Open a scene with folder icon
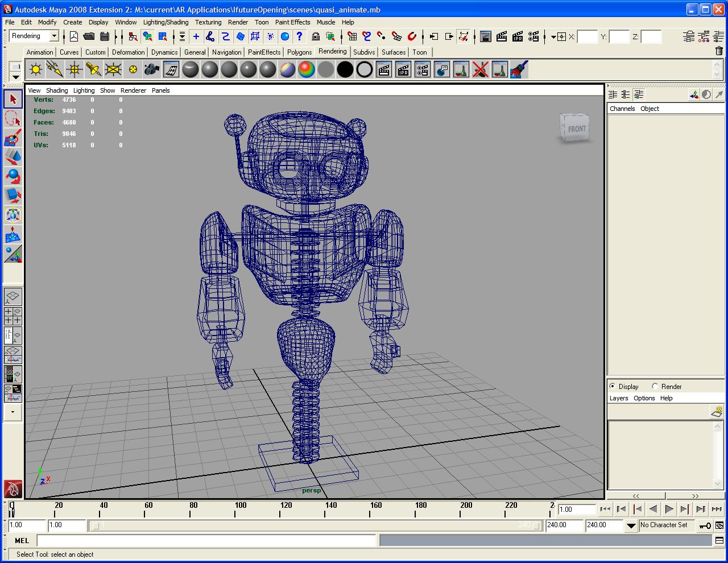 coord(89,36)
